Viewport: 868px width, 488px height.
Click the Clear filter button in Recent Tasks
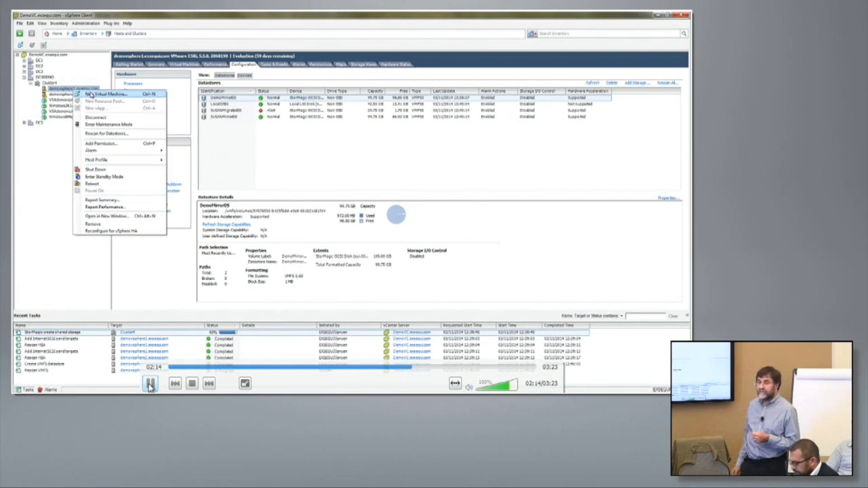[673, 316]
